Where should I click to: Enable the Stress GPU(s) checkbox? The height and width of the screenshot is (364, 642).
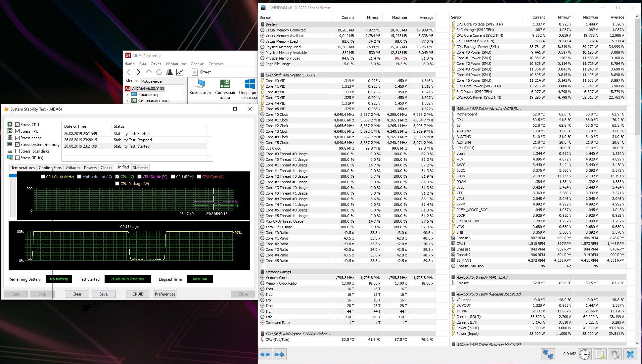(18, 158)
